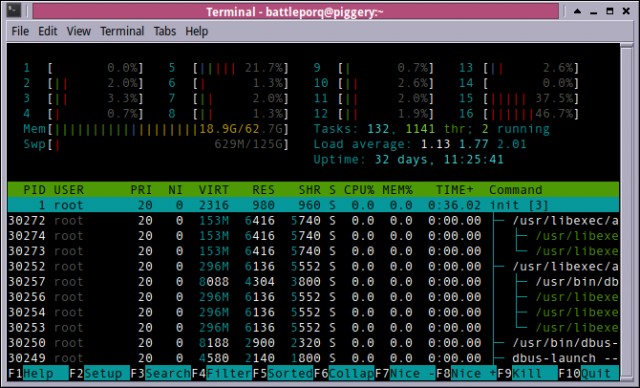Click CPU 16 meter showing 46.7%

519,113
